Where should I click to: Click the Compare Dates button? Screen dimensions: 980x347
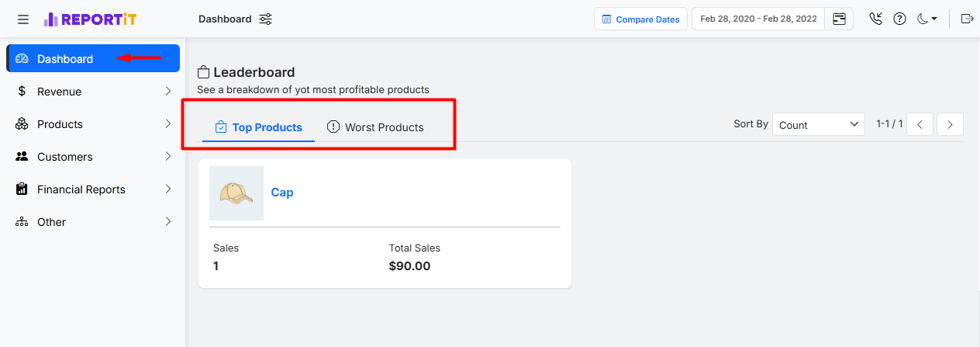point(640,19)
